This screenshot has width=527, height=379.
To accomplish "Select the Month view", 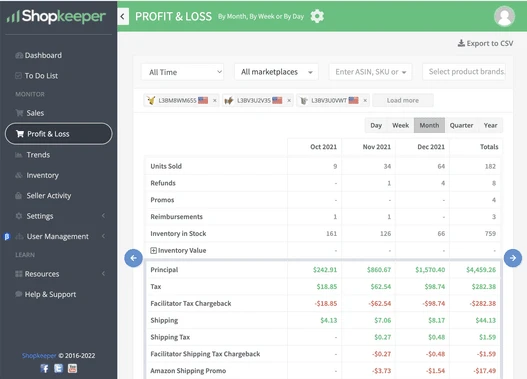I will coord(429,125).
